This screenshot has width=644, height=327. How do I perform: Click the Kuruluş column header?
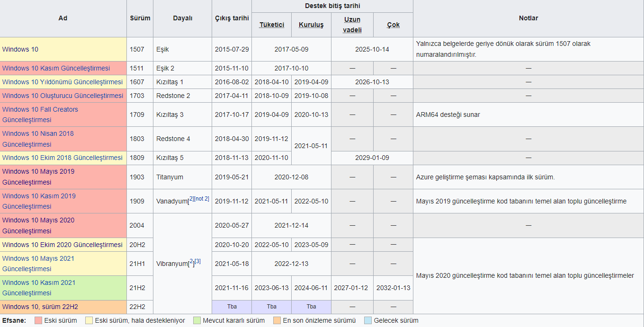[x=311, y=25]
